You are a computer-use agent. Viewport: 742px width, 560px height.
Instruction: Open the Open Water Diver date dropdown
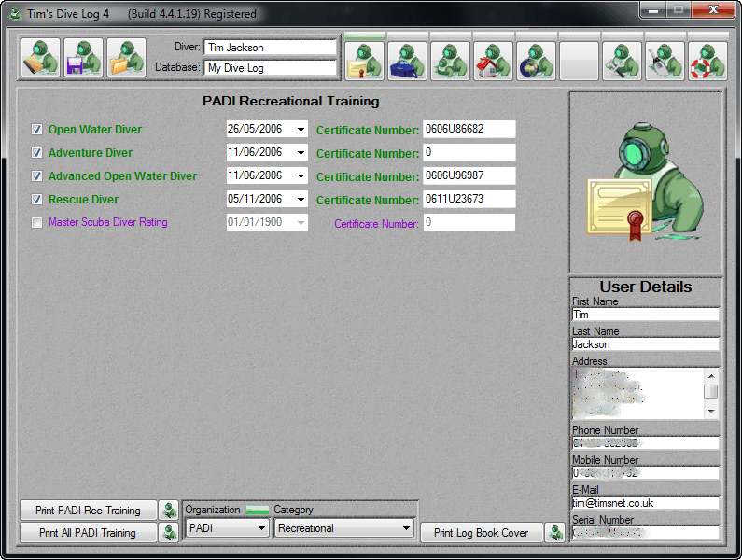pyautogui.click(x=301, y=130)
